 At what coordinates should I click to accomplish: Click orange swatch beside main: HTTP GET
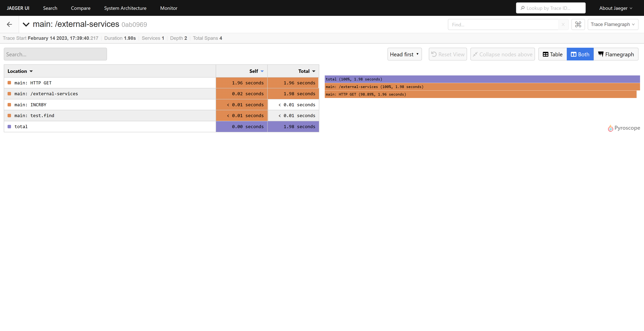(x=9, y=83)
